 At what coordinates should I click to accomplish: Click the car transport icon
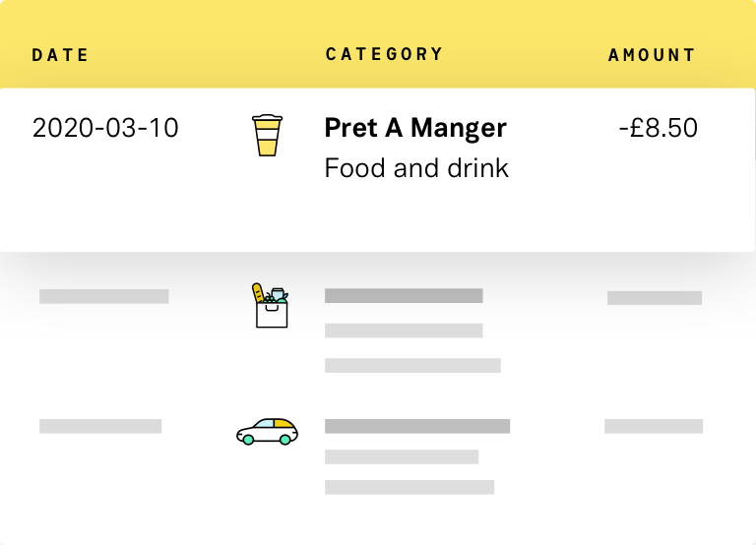[x=267, y=430]
